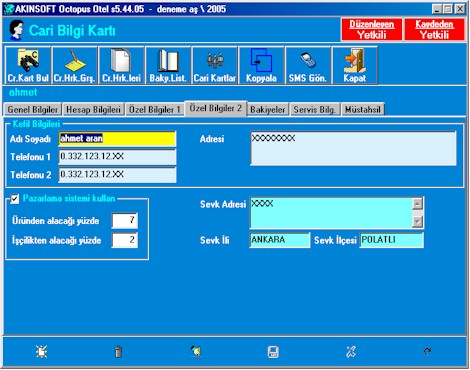Viewport: 470px width, 370px height.
Task: Click the Adı Soyadı field with ahmet aran
Action: 117,139
